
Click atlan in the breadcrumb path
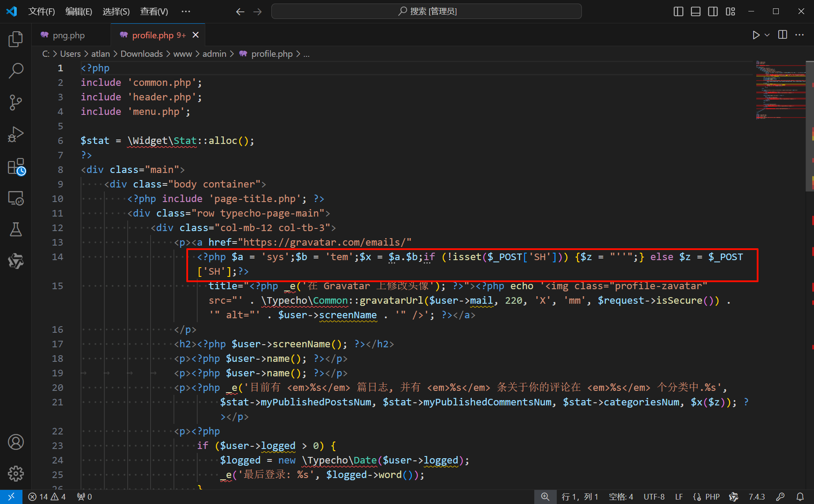point(100,54)
